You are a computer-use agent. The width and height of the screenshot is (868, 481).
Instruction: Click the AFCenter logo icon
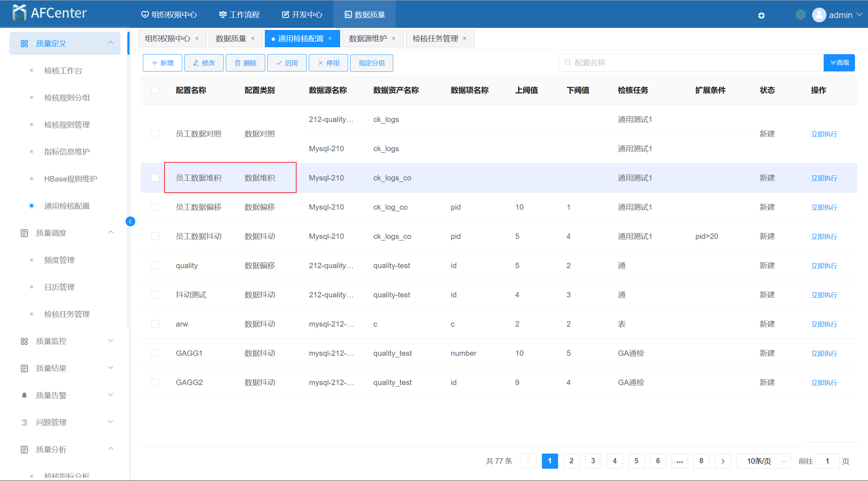(x=19, y=13)
